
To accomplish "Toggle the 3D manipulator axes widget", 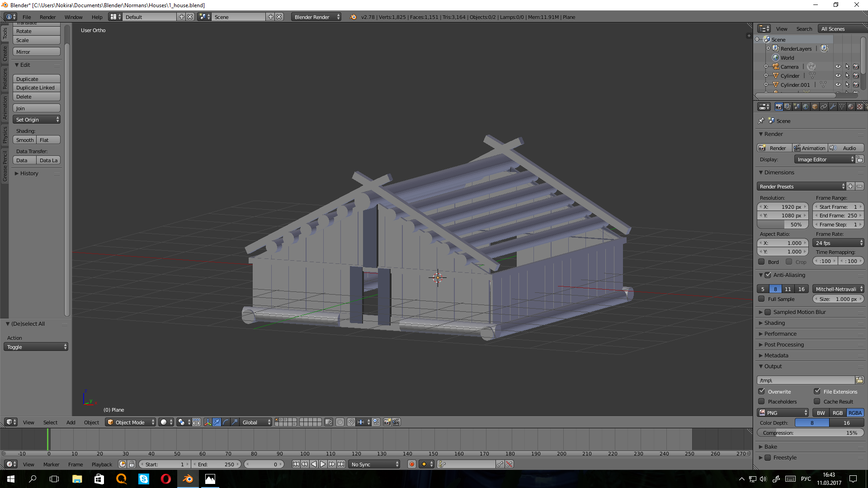I will [x=208, y=422].
